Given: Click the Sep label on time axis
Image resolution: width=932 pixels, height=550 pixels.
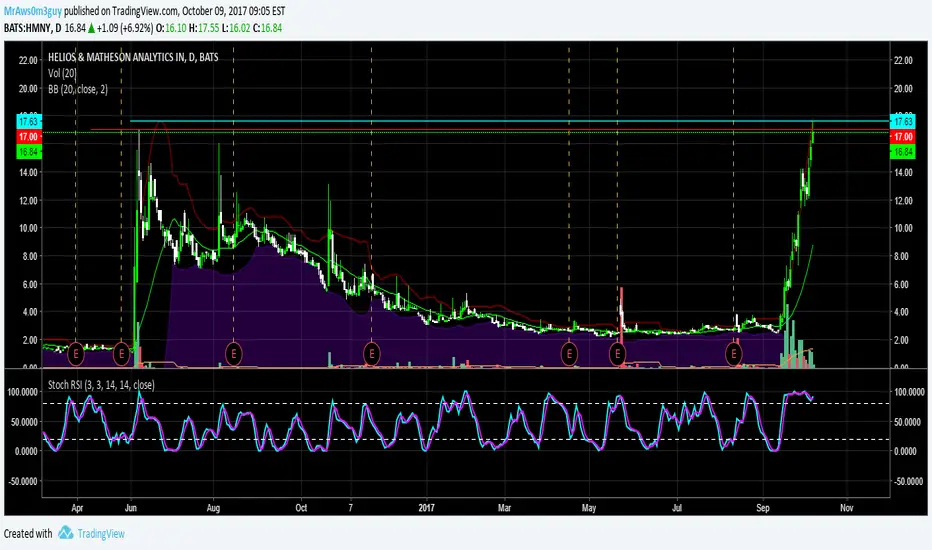Looking at the screenshot, I should coord(763,508).
